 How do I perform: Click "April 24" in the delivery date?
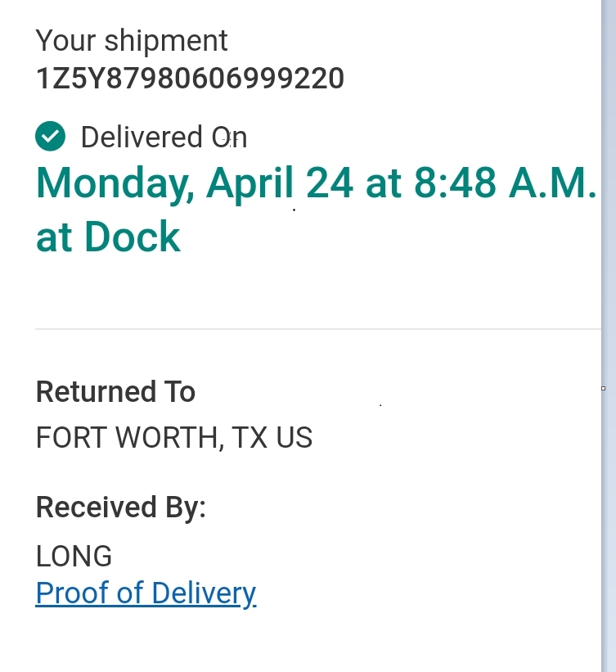pyautogui.click(x=280, y=183)
